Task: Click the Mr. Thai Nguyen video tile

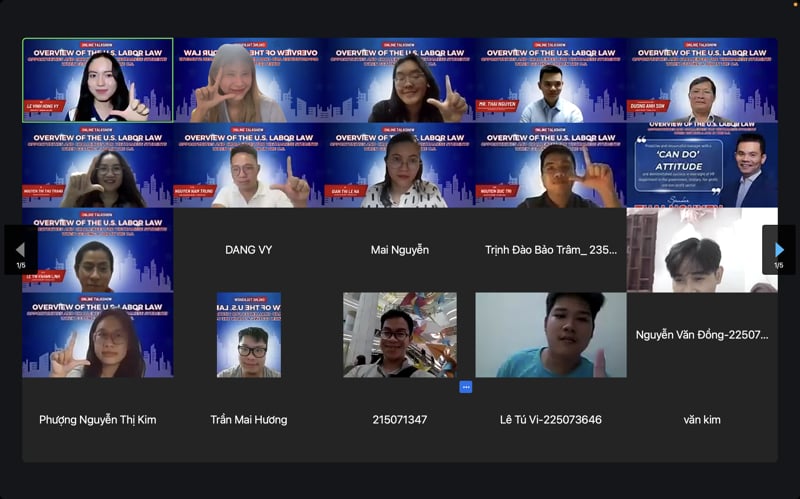Action: [x=550, y=80]
